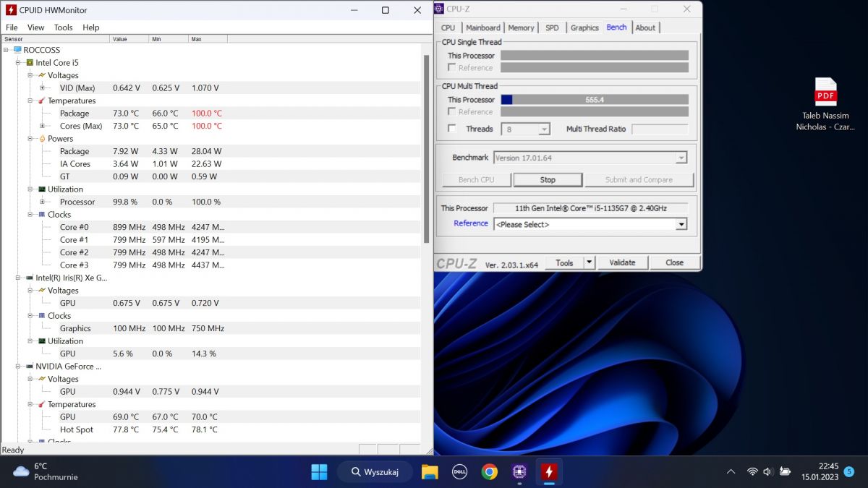Open Google Chrome from the taskbar
Image resolution: width=868 pixels, height=488 pixels.
click(x=490, y=472)
